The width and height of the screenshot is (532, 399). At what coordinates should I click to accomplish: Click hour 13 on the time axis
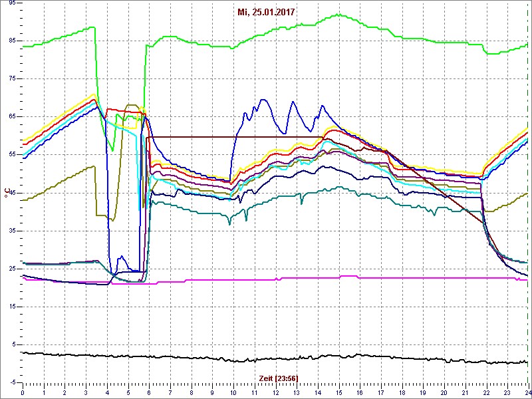point(297,391)
